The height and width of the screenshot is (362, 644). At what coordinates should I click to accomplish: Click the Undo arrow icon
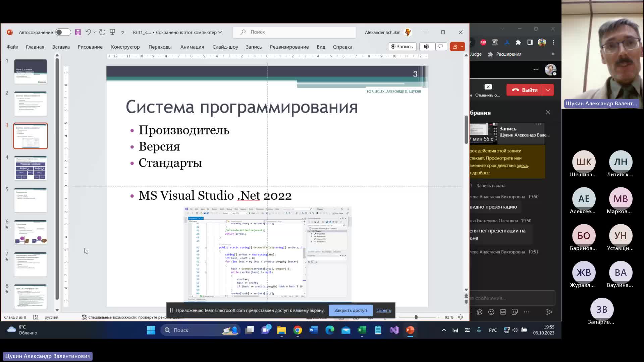point(88,32)
